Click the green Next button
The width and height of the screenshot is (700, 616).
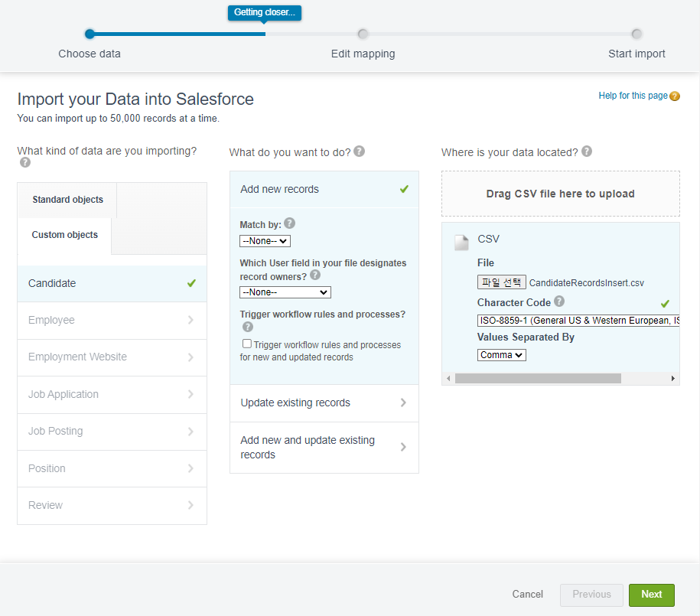point(651,595)
